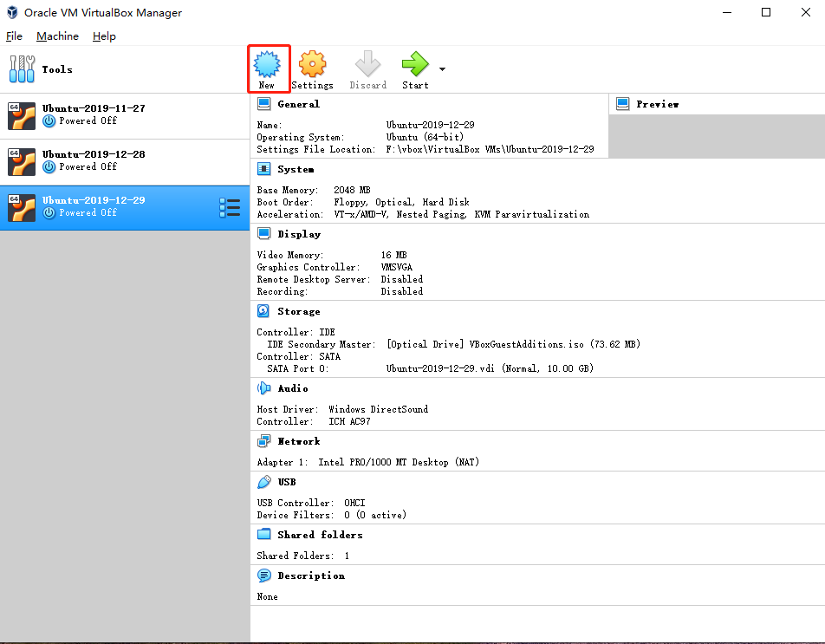Open the Help menu
825x644 pixels.
tap(104, 36)
